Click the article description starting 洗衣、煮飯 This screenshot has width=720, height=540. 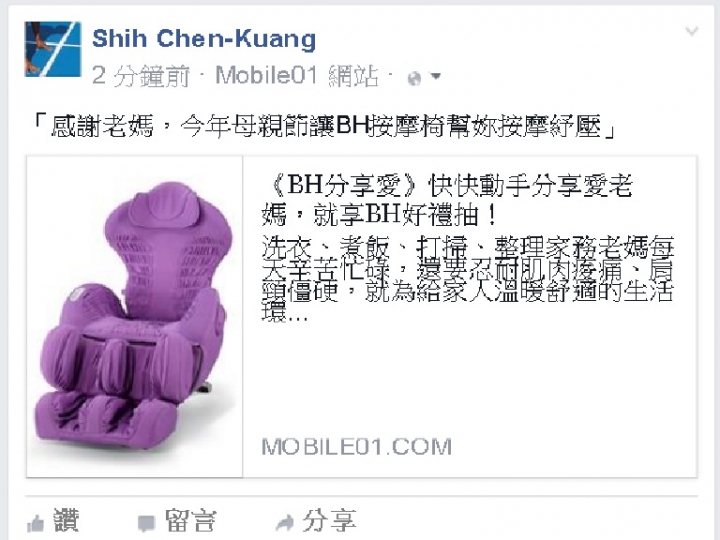pos(467,279)
